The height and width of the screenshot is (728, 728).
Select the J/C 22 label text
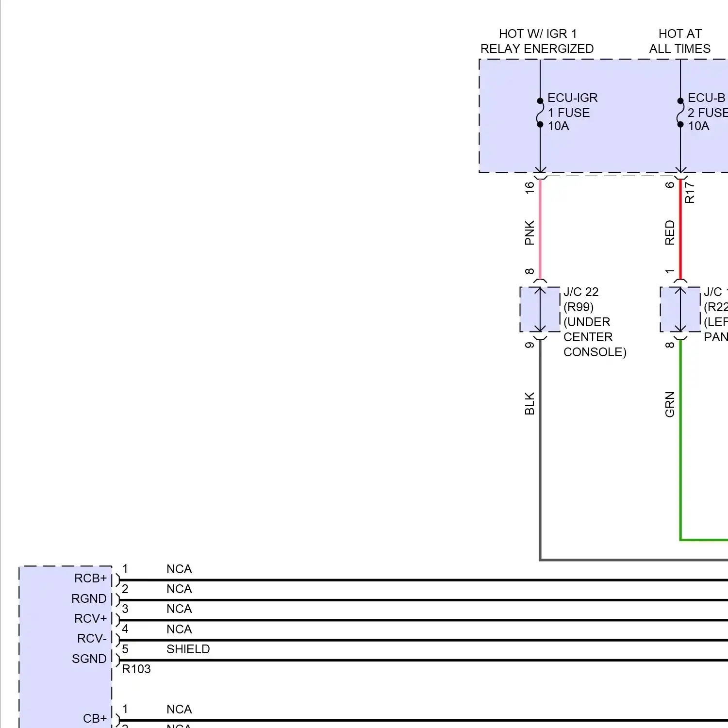581,292
